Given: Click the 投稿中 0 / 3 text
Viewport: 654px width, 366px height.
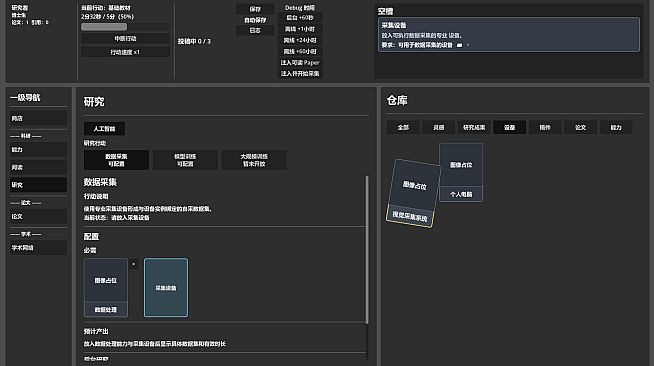Looking at the screenshot, I should (x=194, y=41).
